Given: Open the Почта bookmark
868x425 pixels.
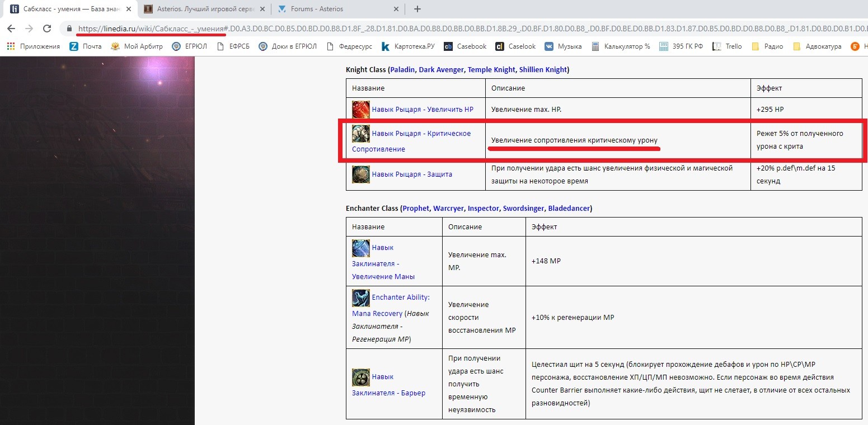Looking at the screenshot, I should [86, 46].
